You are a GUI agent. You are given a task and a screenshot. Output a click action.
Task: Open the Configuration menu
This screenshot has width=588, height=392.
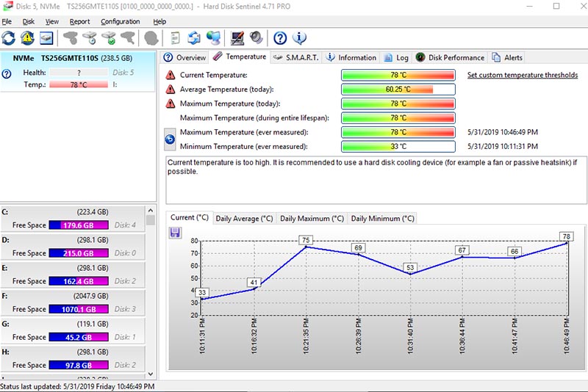click(x=120, y=22)
